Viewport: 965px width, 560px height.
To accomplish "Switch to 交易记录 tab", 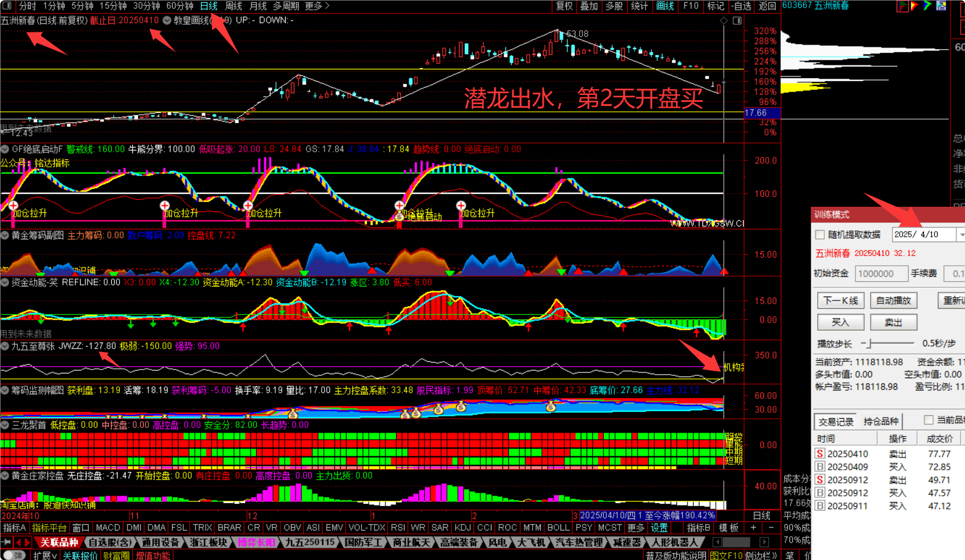I will [x=836, y=421].
